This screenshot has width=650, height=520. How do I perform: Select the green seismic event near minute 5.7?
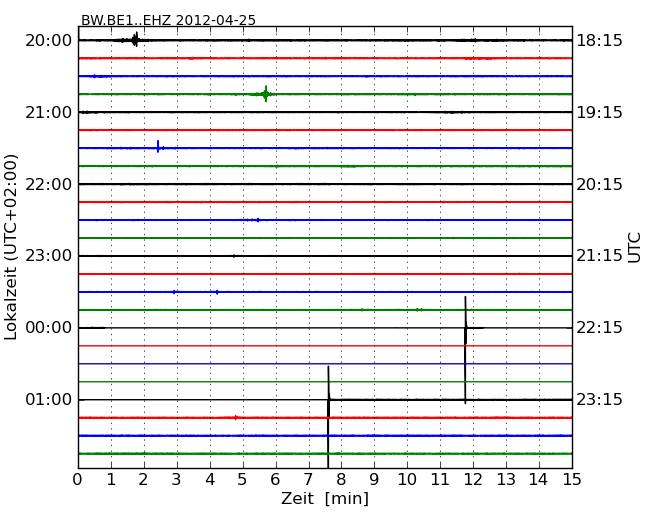click(x=265, y=94)
